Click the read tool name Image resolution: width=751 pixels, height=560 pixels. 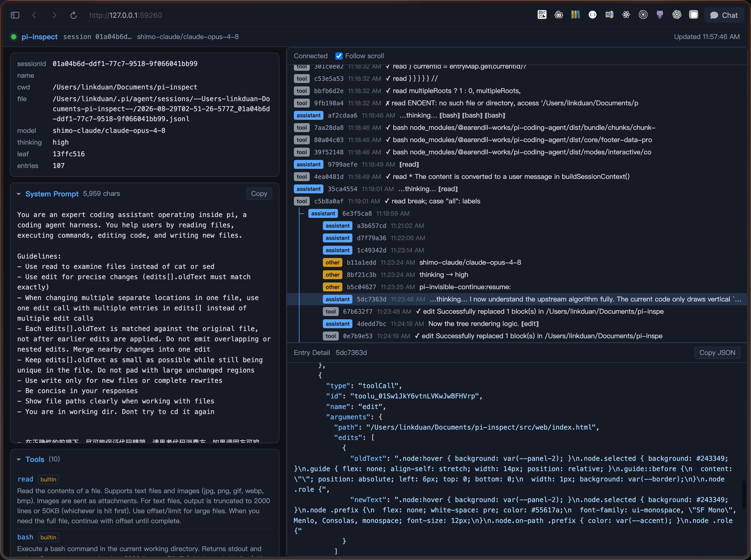coord(25,479)
